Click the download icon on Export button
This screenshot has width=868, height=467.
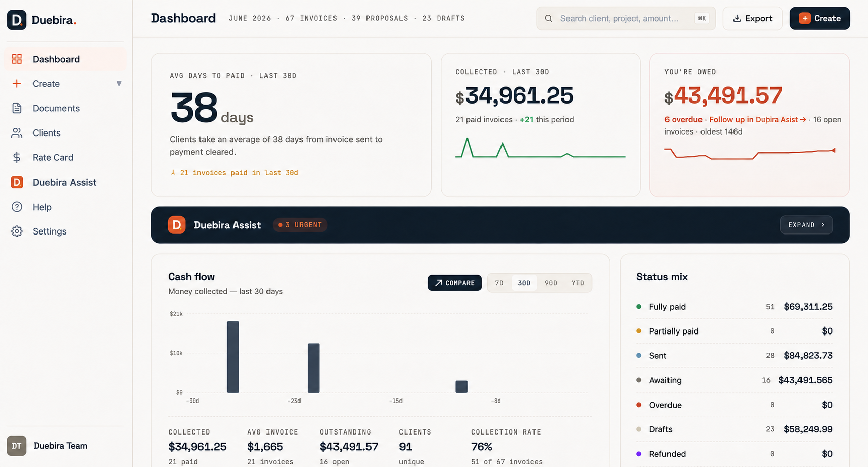[x=737, y=19]
